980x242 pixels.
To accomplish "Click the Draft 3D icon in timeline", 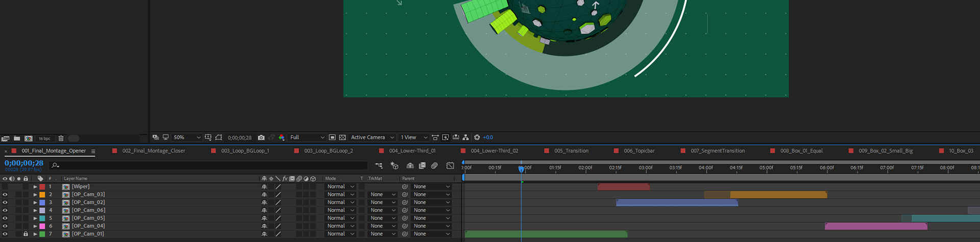I will point(395,166).
